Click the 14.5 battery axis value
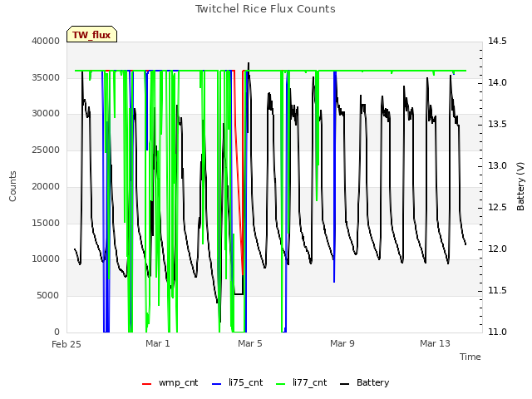 click(497, 41)
